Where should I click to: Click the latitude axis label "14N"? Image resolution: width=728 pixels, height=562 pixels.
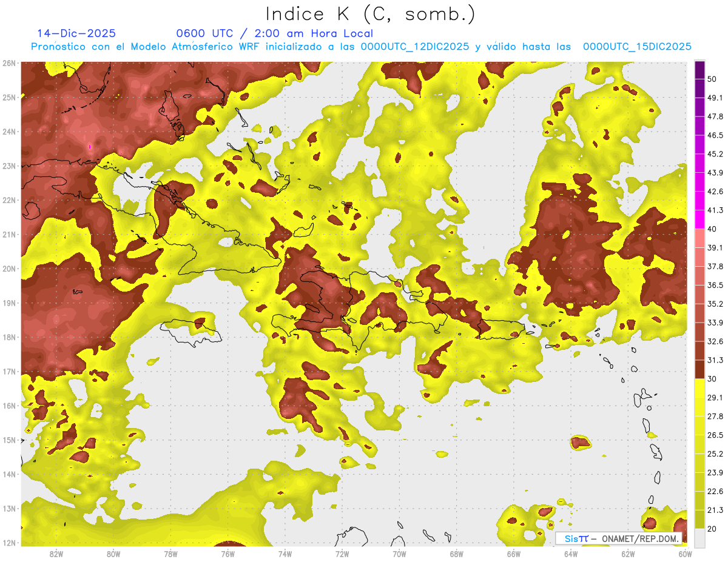(9, 474)
